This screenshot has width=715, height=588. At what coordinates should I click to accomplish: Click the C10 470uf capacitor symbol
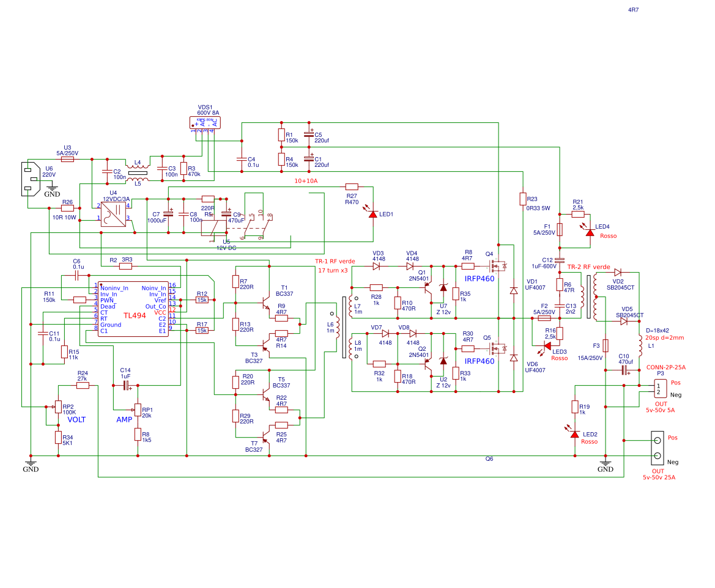624,370
